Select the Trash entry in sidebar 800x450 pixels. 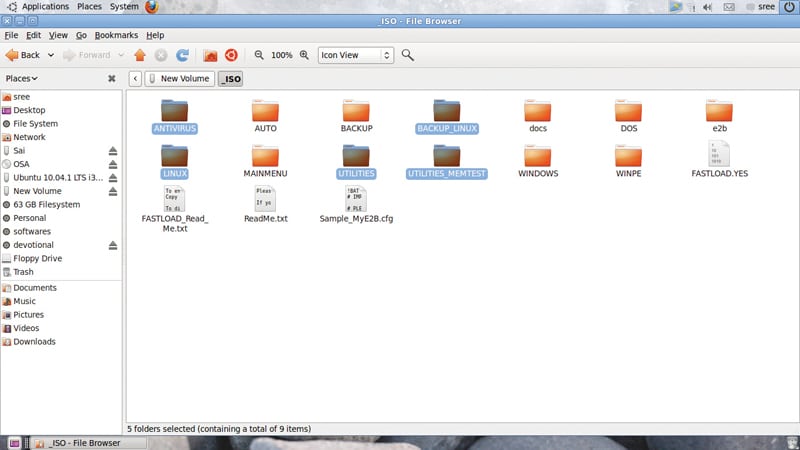23,272
